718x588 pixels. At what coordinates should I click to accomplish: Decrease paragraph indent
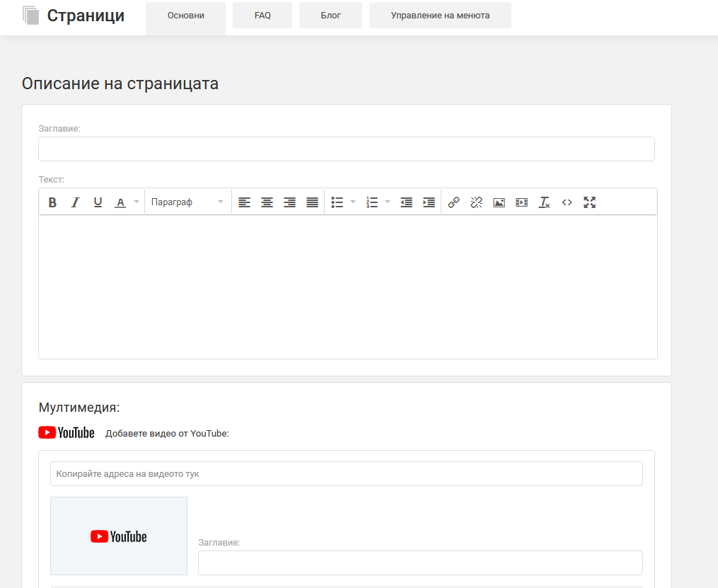pos(406,202)
